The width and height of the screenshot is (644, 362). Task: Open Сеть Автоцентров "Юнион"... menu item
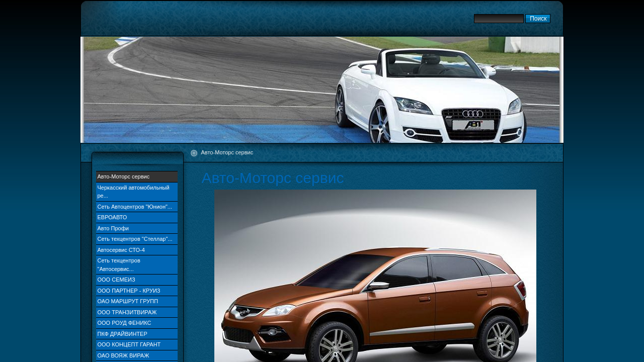[x=137, y=207]
